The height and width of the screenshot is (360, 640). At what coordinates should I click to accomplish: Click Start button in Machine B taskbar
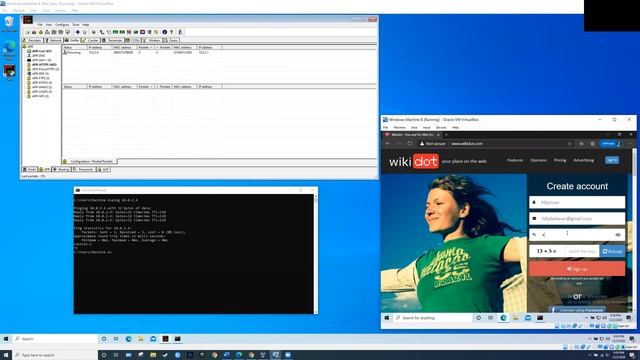click(387, 318)
